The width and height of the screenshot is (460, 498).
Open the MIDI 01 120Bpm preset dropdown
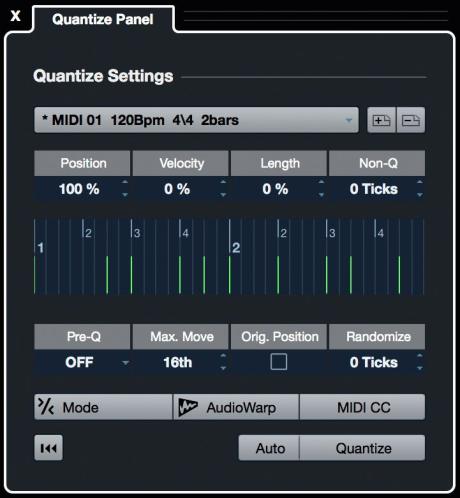pyautogui.click(x=196, y=120)
